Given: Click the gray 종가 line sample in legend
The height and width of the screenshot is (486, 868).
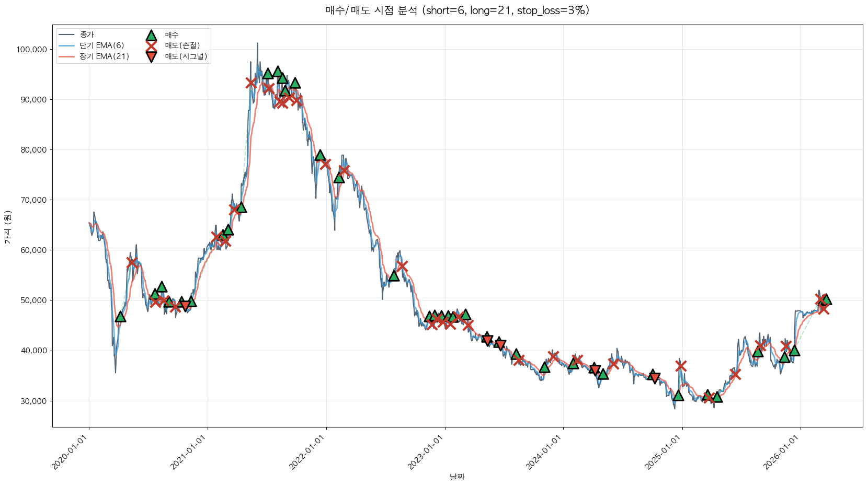Looking at the screenshot, I should [67, 35].
